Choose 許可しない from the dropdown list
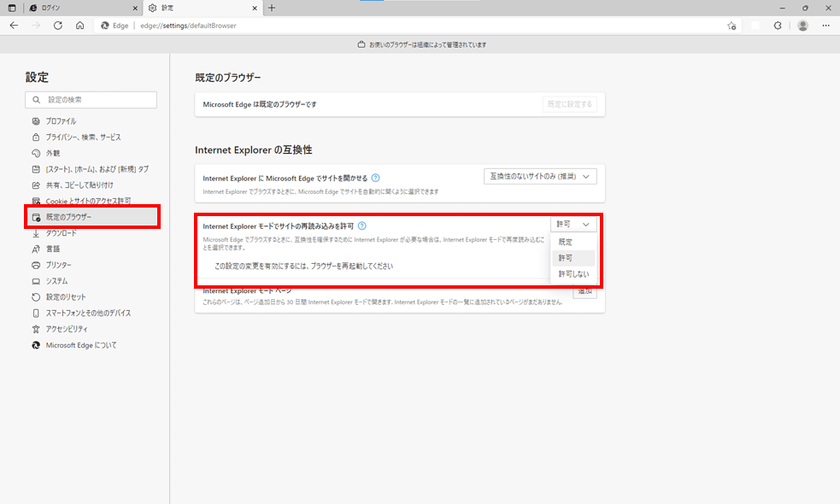This screenshot has height=504, width=840. [573, 274]
